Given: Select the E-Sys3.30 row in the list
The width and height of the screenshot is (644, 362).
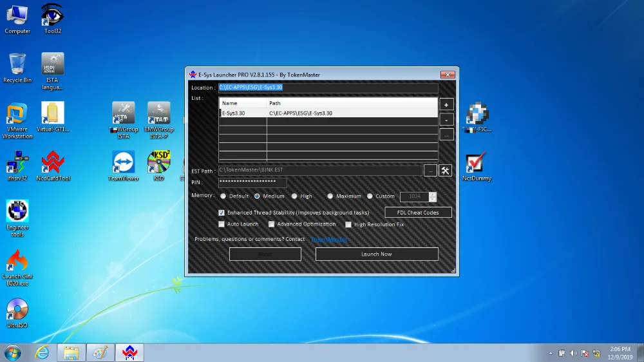Looking at the screenshot, I should click(x=328, y=113).
